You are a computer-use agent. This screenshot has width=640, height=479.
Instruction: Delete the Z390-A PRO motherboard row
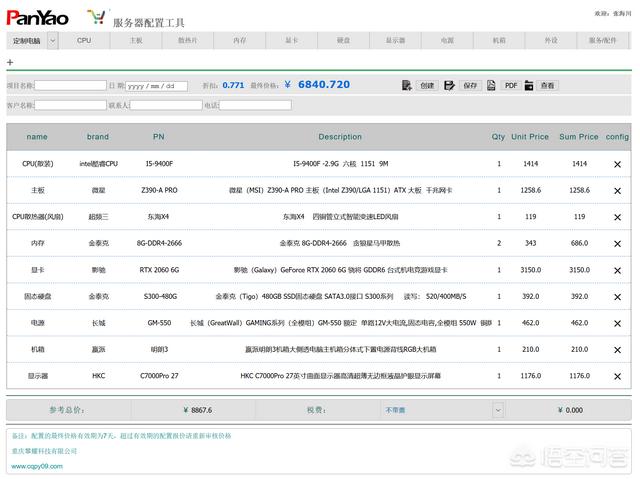617,191
